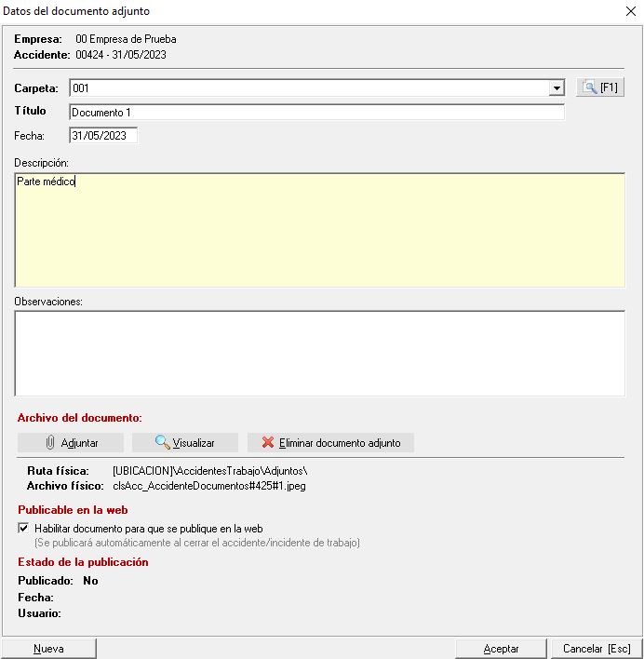The image size is (644, 659).
Task: Click inside the Carpeta combo box showing 001
Action: [x=307, y=88]
